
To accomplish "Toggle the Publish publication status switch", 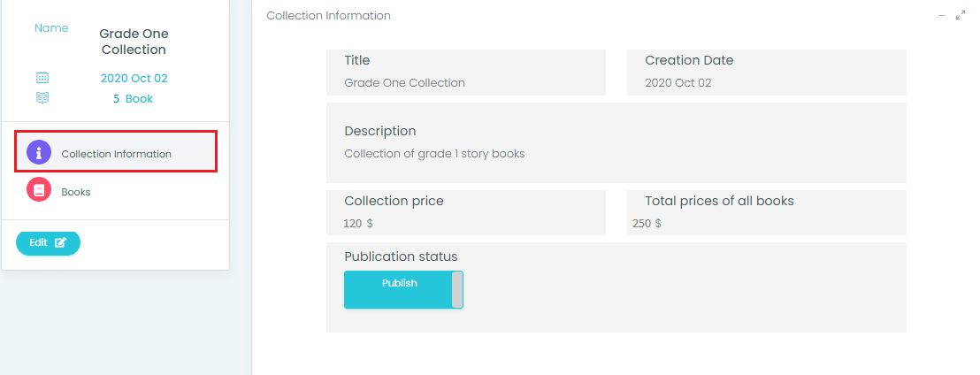I will (x=403, y=289).
